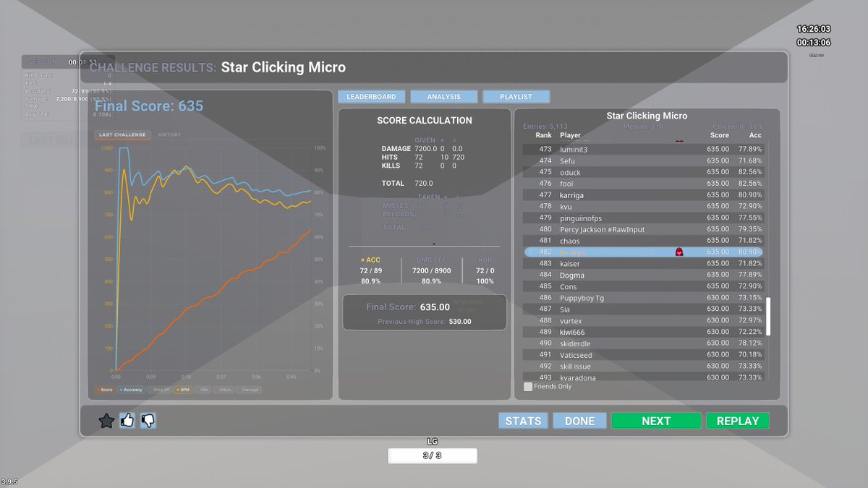Viewport: 868px width, 488px height.
Task: Check the Friends Only checkbox
Action: coord(528,387)
